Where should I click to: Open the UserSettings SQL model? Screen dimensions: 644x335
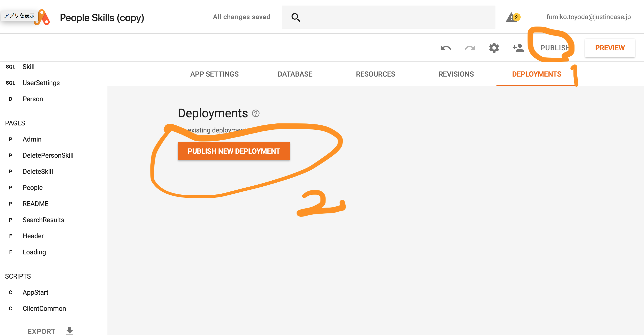point(41,83)
